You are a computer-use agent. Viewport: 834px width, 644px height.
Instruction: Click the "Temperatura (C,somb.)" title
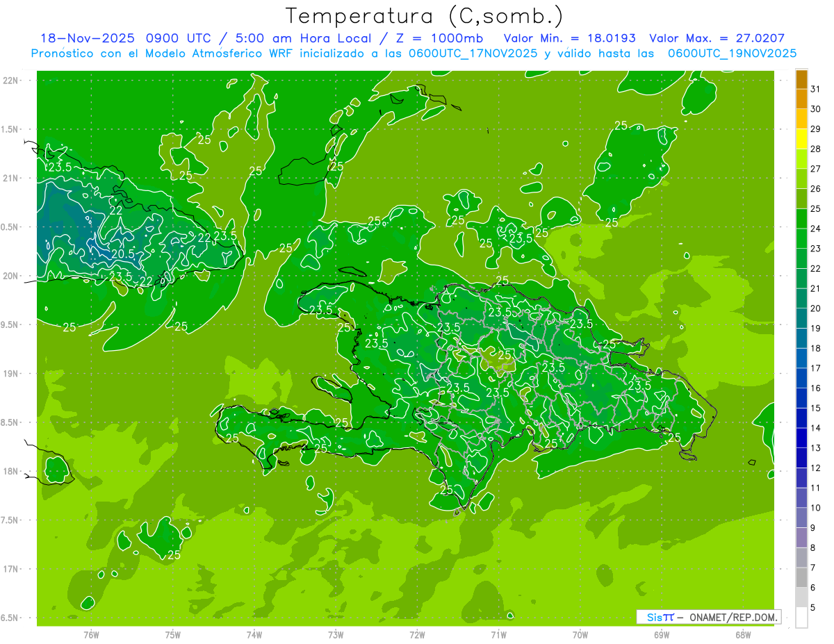click(425, 16)
